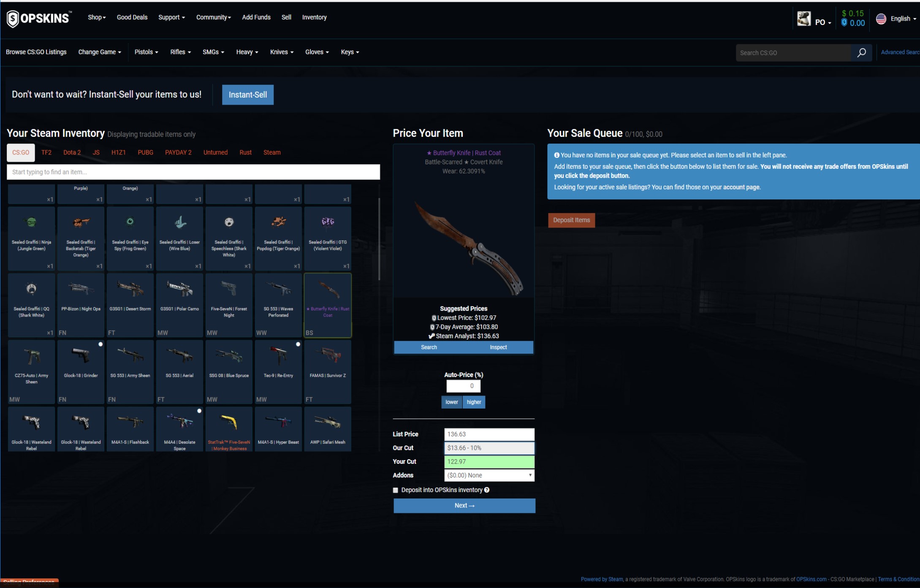Select the SSG 08 Blue Spruce item
This screenshot has width=920, height=588.
coord(229,372)
